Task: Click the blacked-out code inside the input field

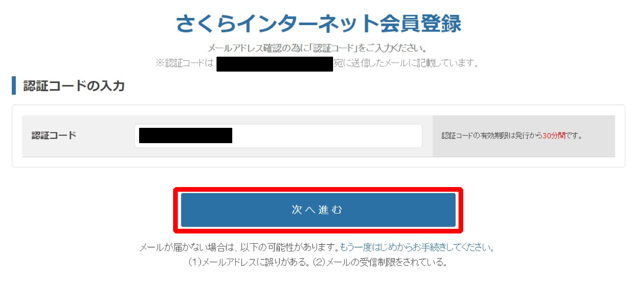Action: tap(185, 135)
